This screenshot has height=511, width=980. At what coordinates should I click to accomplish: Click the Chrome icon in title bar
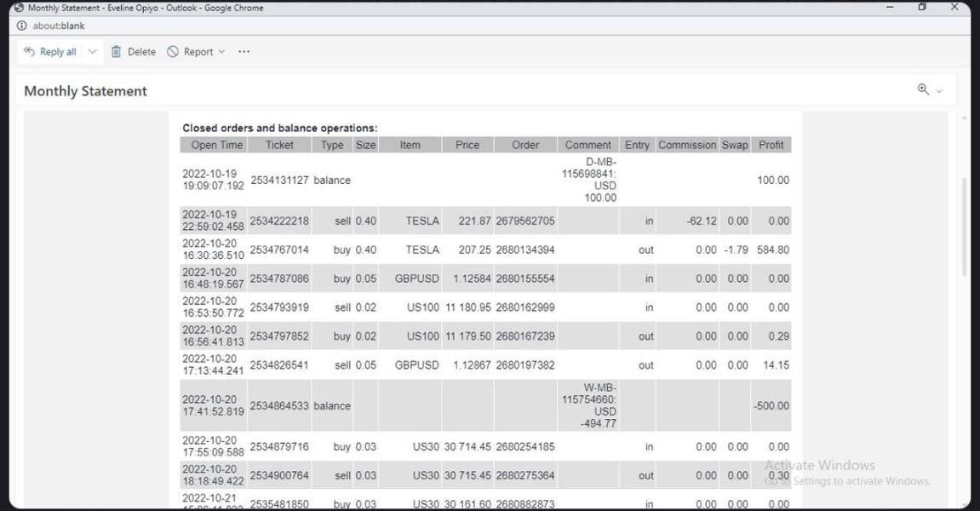(19, 8)
